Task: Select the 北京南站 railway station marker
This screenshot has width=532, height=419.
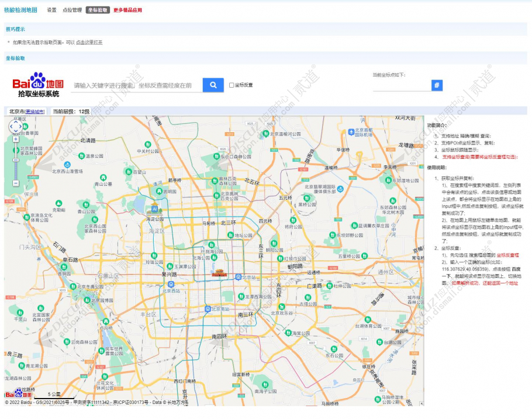Action: click(x=208, y=309)
